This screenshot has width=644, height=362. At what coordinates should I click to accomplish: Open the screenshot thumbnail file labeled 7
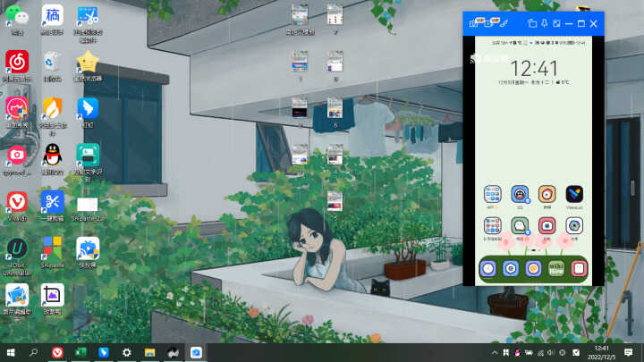(x=335, y=17)
